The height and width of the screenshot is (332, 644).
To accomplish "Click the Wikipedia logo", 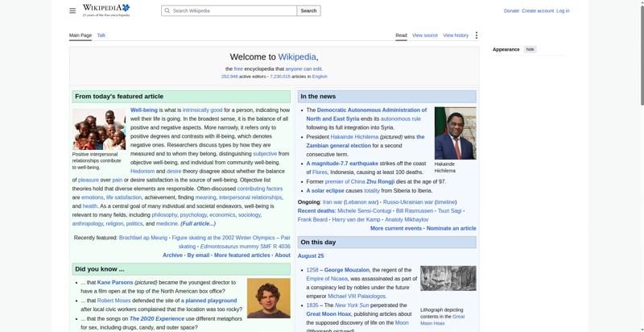I will click(106, 10).
